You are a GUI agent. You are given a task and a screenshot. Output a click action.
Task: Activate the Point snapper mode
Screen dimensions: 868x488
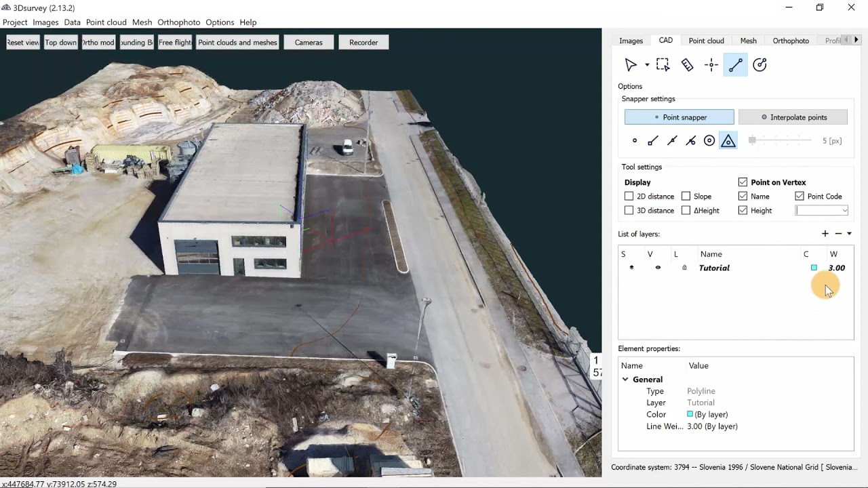[679, 117]
